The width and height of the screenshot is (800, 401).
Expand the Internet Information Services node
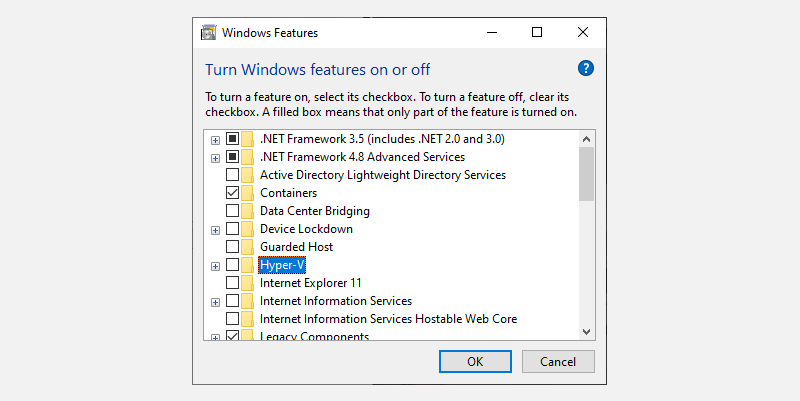point(215,302)
